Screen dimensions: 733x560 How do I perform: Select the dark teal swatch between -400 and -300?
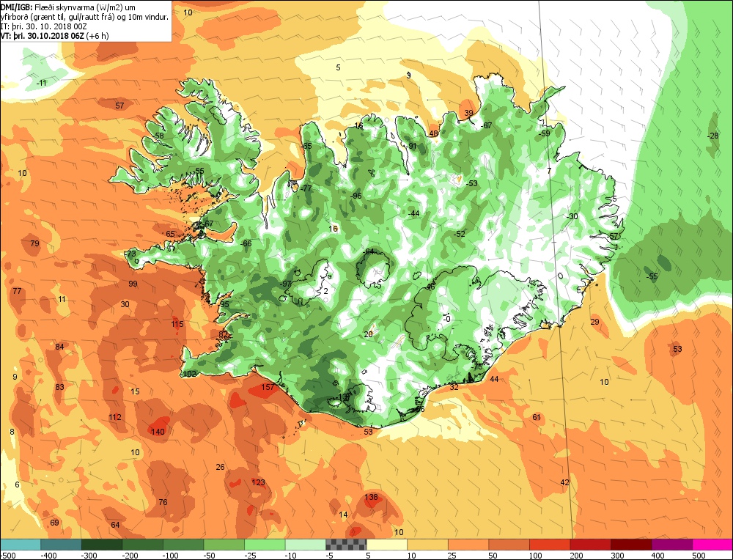(x=61, y=545)
